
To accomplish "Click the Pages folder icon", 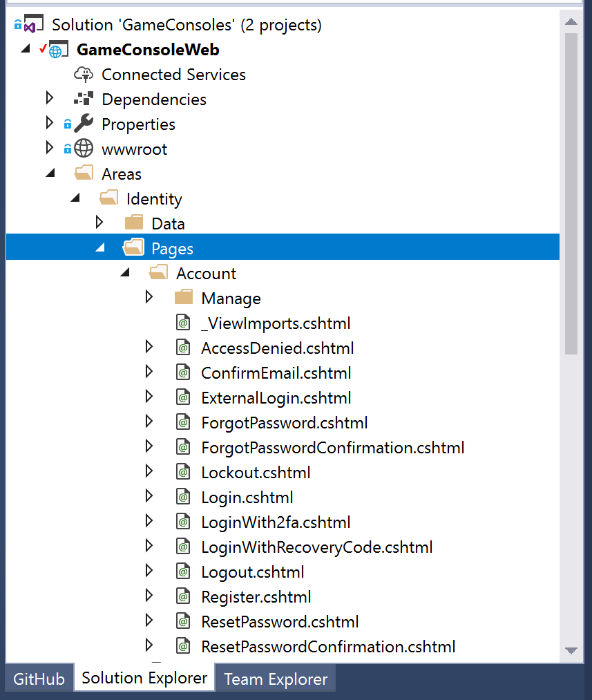I will tap(133, 248).
